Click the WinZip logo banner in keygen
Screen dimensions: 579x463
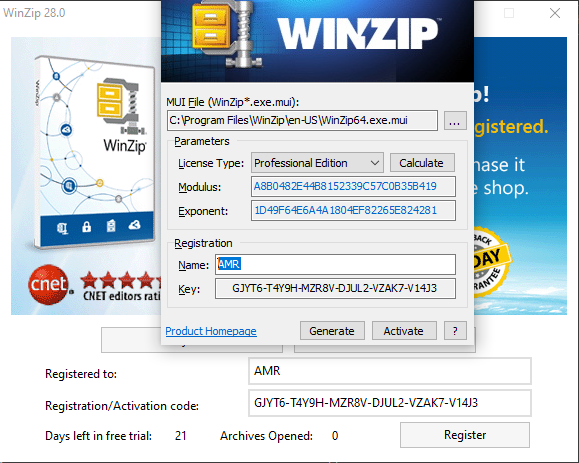point(317,41)
